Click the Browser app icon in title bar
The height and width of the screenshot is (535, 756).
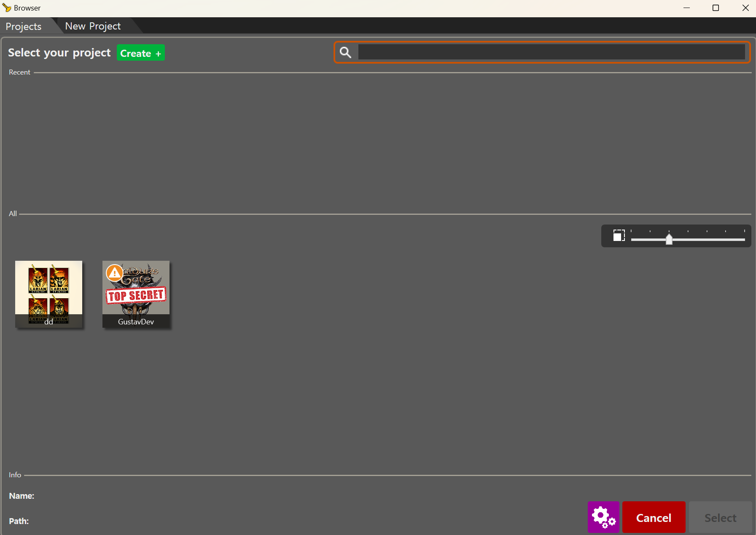(7, 8)
